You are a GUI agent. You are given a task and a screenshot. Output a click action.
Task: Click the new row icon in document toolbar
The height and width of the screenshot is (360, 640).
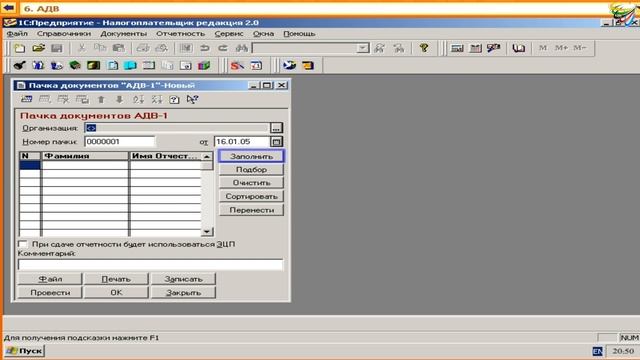(x=27, y=99)
